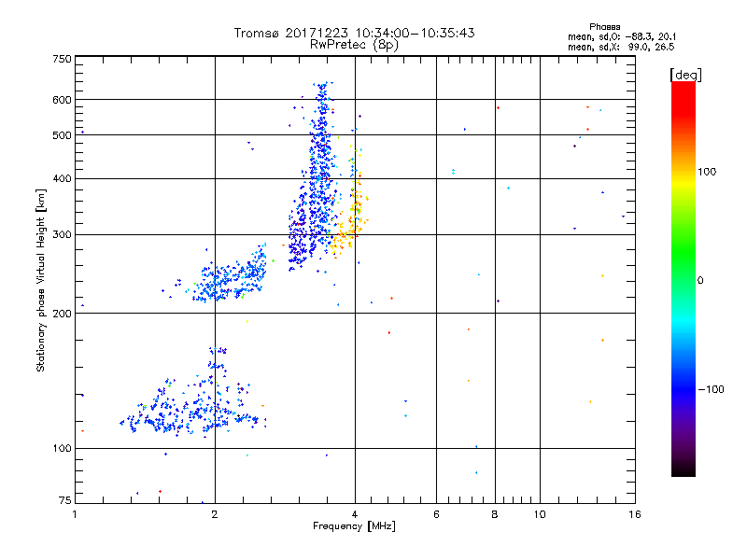The height and width of the screenshot is (560, 747).
Task: Click the colorbar "-100" label
Action: coord(711,389)
